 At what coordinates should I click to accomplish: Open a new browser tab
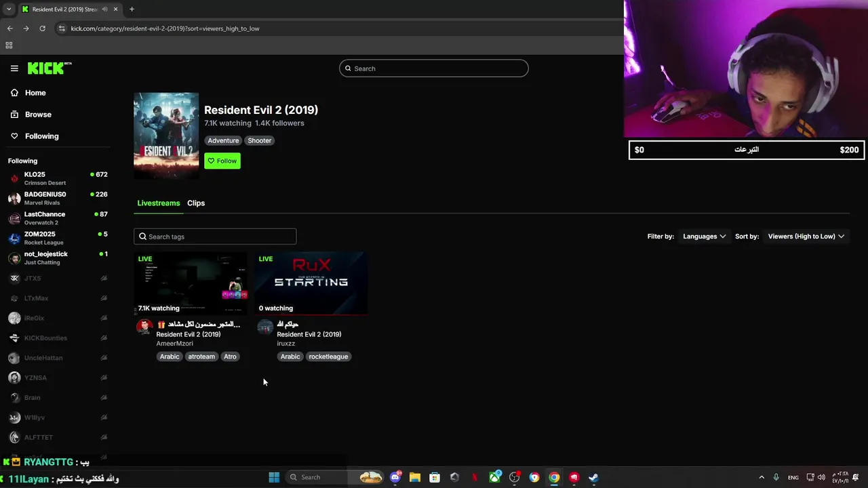pos(132,9)
